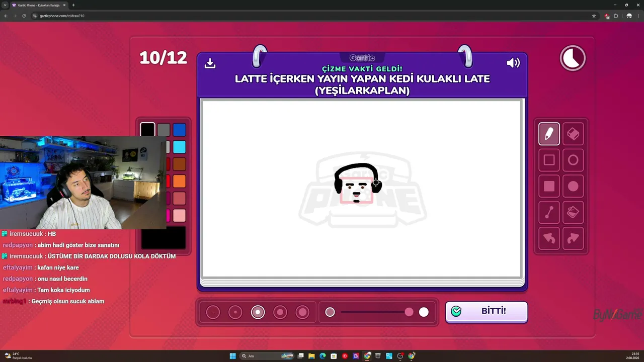The image size is (644, 362).
Task: Click the BİTTİ! done button
Action: [487, 311]
